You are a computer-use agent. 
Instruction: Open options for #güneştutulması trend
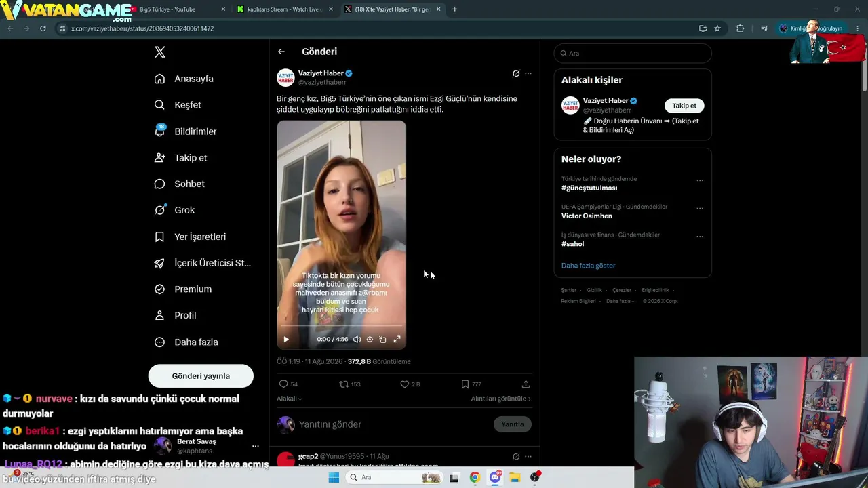(700, 181)
